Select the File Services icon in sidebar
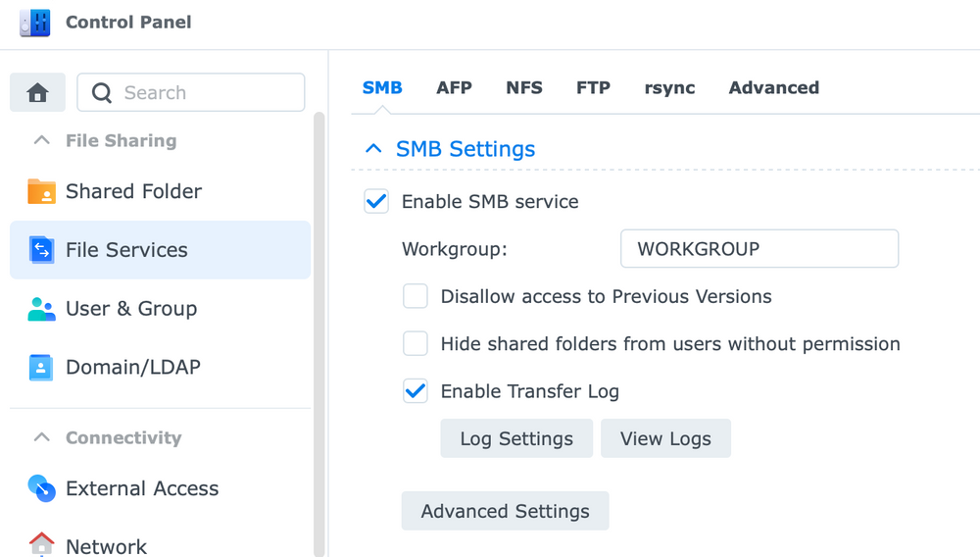Screen dimensions: 980x557 42,250
